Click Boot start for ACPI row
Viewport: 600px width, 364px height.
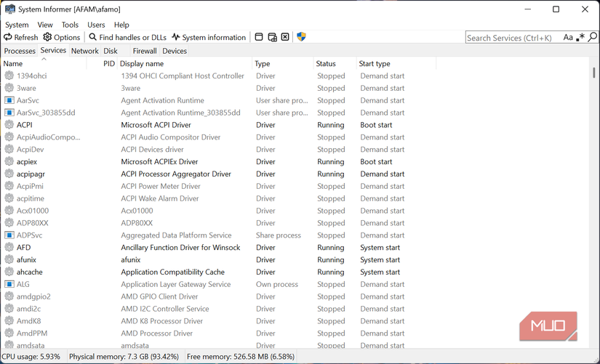point(376,125)
